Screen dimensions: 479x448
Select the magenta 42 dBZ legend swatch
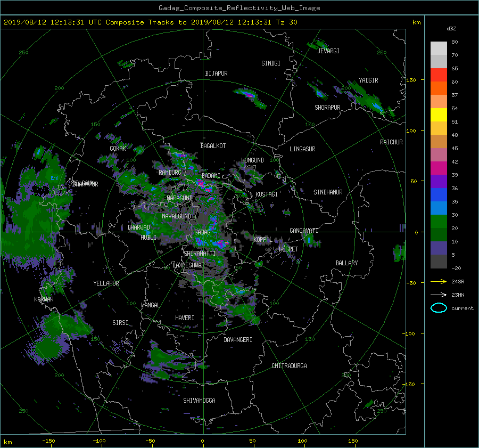pyautogui.click(x=439, y=168)
